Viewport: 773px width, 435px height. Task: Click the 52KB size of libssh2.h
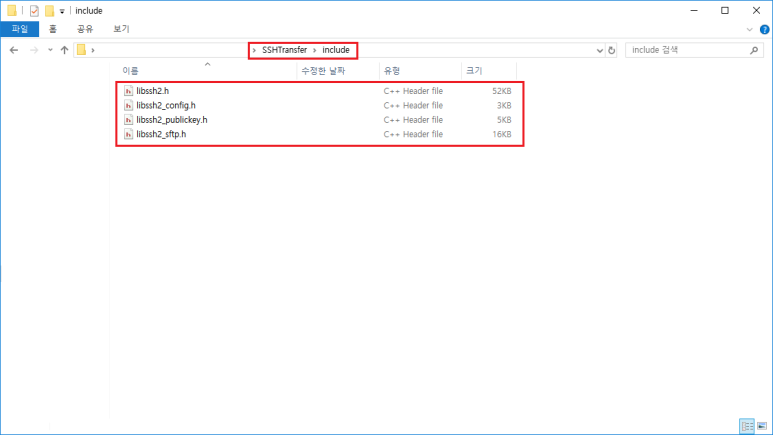click(502, 91)
